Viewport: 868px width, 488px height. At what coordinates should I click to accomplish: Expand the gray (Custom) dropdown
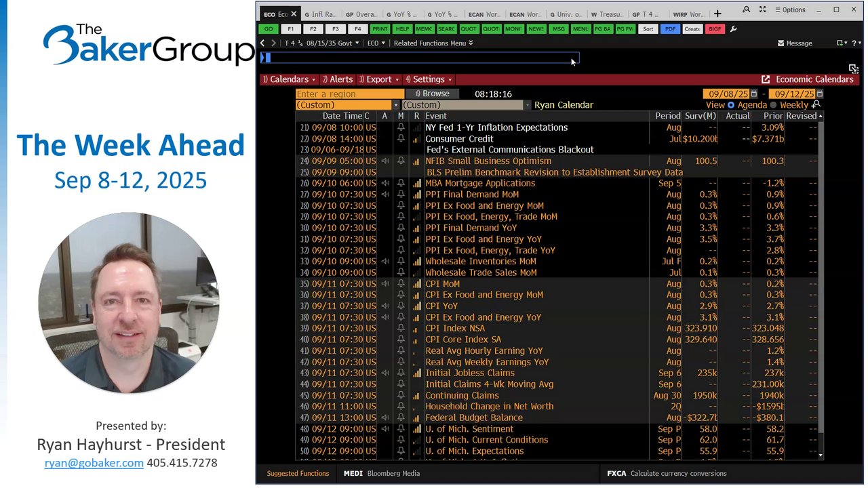pyautogui.click(x=527, y=105)
